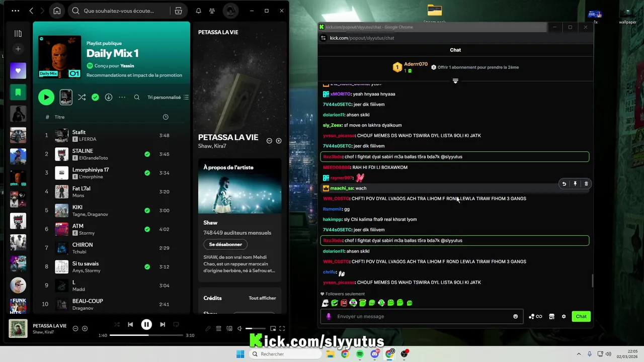644x362 pixels.
Task: Toggle liked checkmark on Lmorphiniya 17
Action: (147, 172)
